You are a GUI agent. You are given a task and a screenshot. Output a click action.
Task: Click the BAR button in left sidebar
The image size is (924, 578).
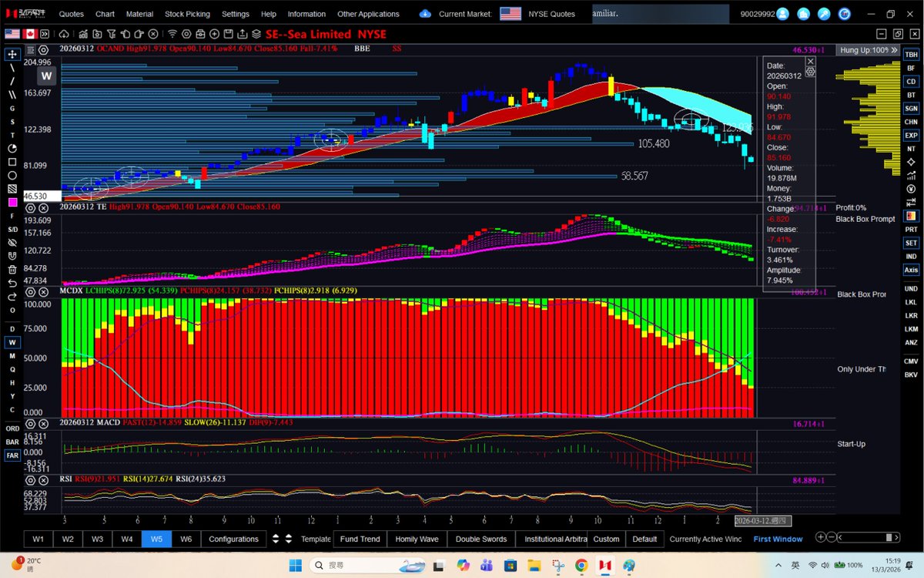pos(12,442)
